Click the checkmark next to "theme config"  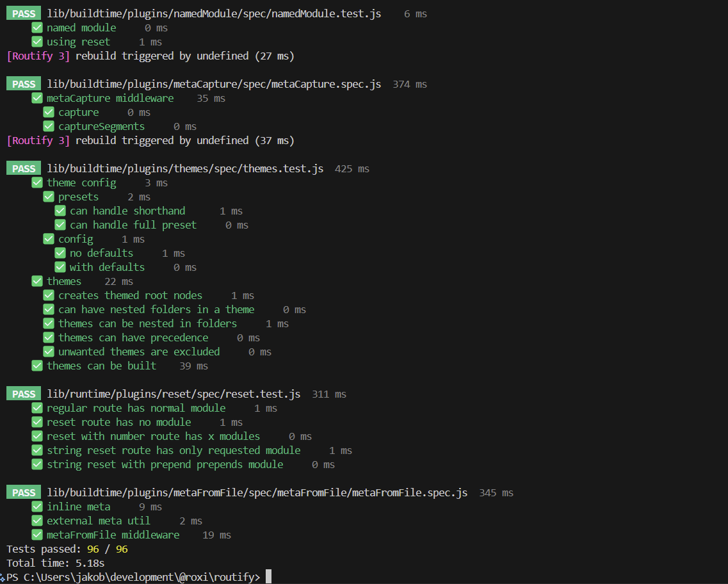coord(37,183)
